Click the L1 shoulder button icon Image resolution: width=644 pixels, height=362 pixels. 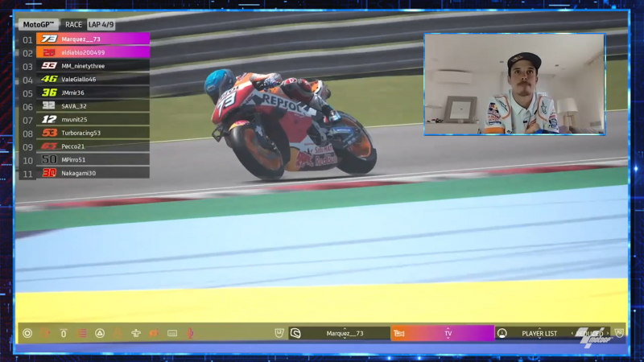coord(279,333)
